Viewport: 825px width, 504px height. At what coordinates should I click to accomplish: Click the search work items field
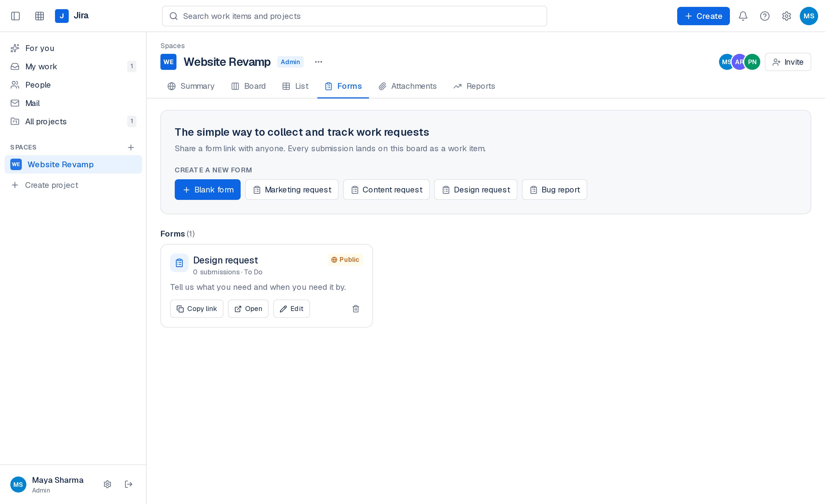pyautogui.click(x=354, y=16)
